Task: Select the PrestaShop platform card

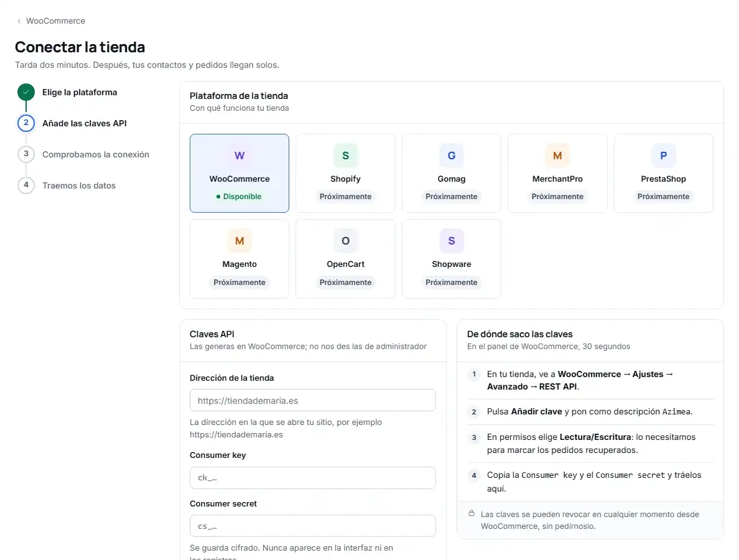Action: 664,173
